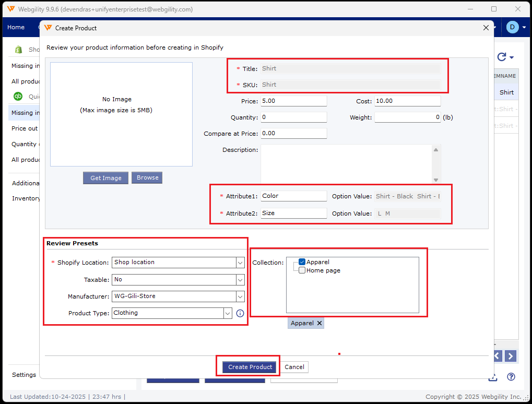The height and width of the screenshot is (404, 532).
Task: Remove the Apparel collection tag
Action: pyautogui.click(x=320, y=323)
